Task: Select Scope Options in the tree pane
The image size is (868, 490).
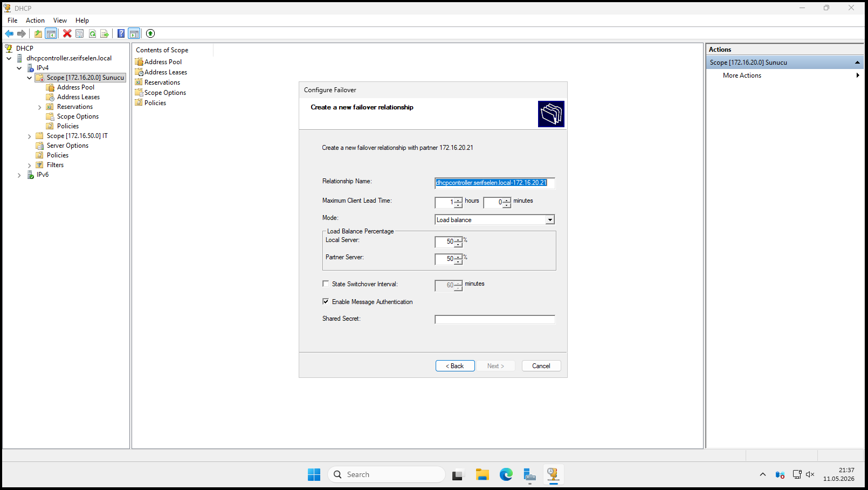Action: coord(78,116)
